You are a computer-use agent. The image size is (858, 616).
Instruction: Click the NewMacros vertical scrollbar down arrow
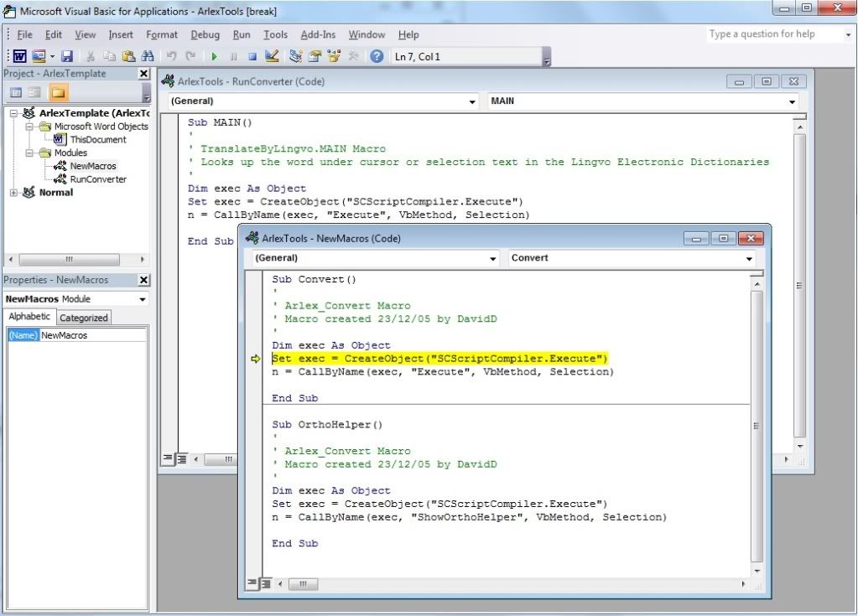pyautogui.click(x=757, y=571)
